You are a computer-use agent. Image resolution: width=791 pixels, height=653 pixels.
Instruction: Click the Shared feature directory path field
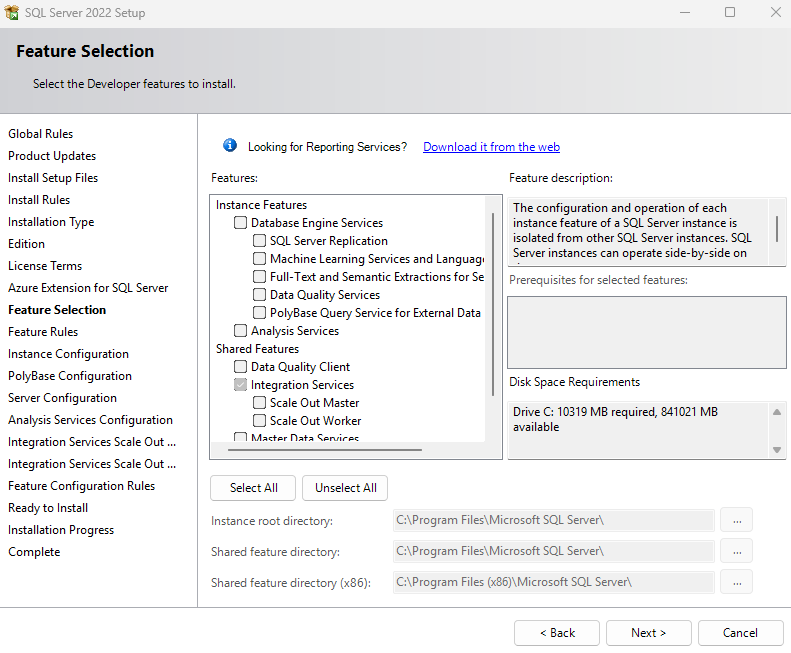(x=553, y=551)
